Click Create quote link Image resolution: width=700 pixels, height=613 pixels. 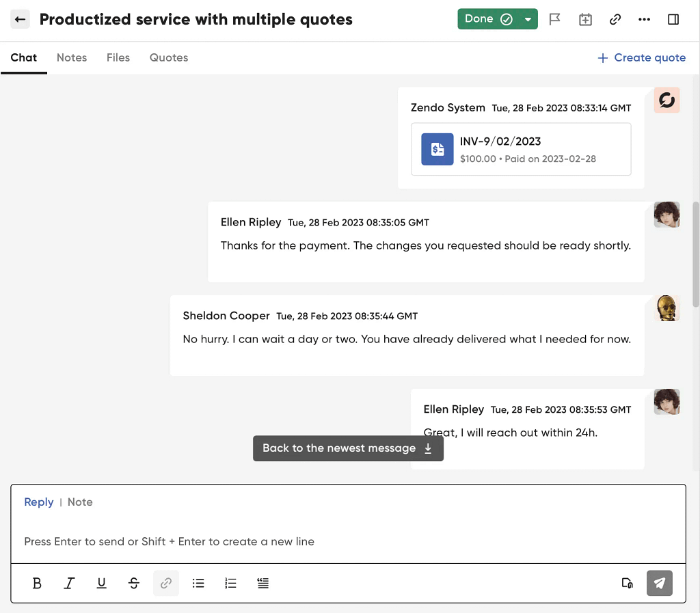click(641, 57)
